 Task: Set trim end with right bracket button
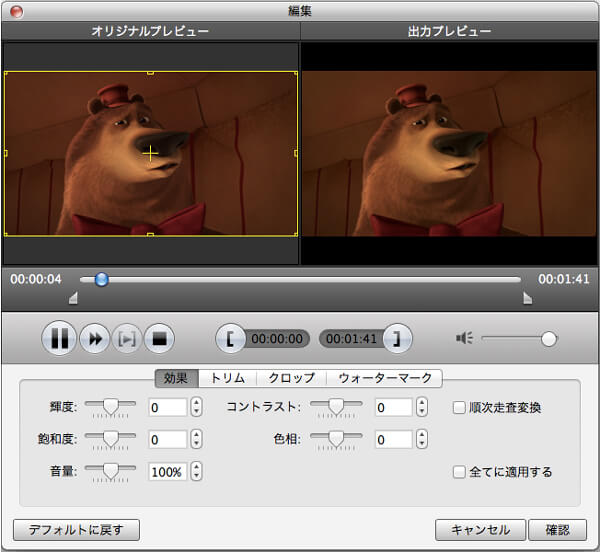tap(398, 339)
